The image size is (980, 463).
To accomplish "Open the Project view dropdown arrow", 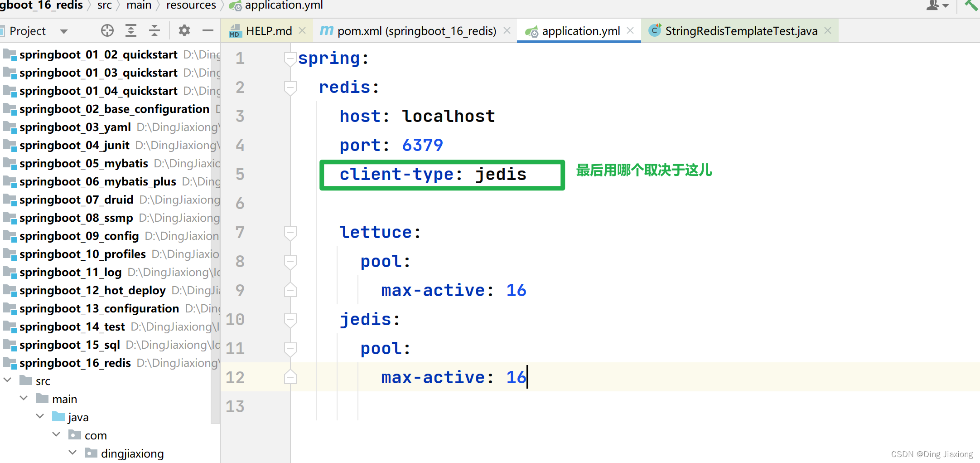I will 64,31.
